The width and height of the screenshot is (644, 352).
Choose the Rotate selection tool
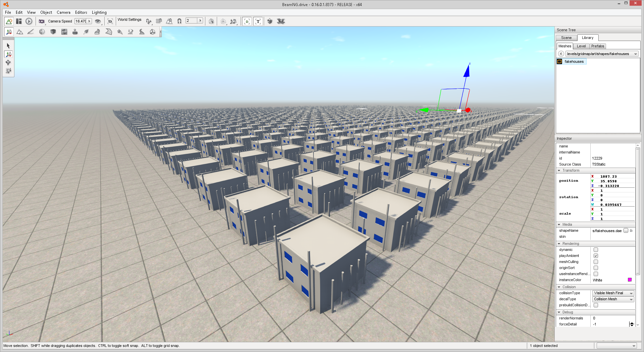pyautogui.click(x=8, y=62)
